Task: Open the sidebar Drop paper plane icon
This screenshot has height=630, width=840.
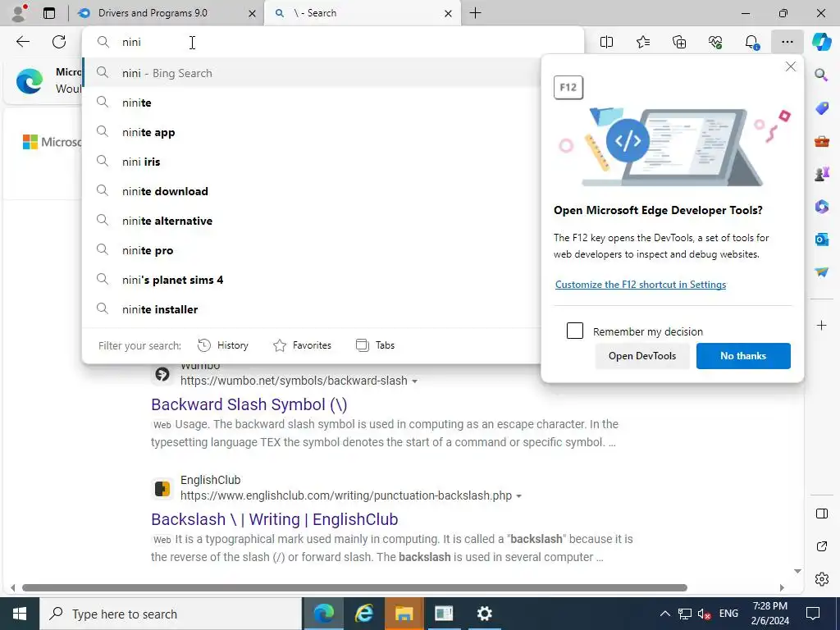Action: tap(821, 272)
